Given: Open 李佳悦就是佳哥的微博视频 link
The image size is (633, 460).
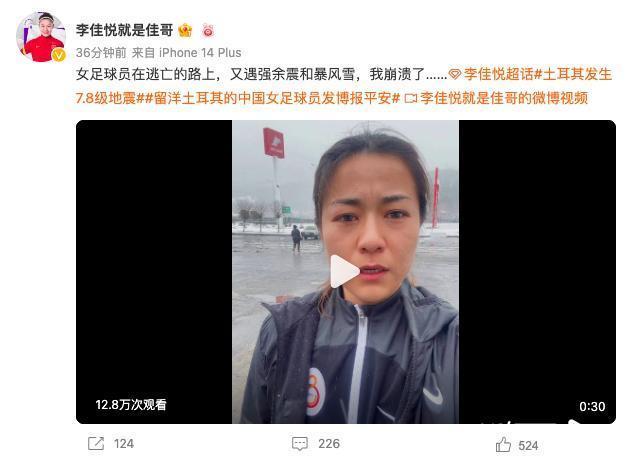Looking at the screenshot, I should [x=504, y=98].
